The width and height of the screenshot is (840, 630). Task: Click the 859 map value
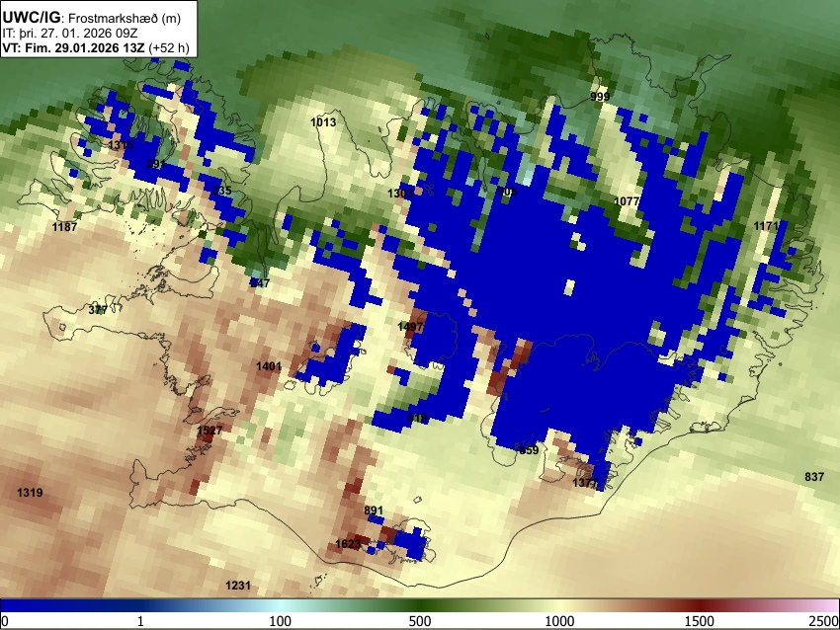529,450
